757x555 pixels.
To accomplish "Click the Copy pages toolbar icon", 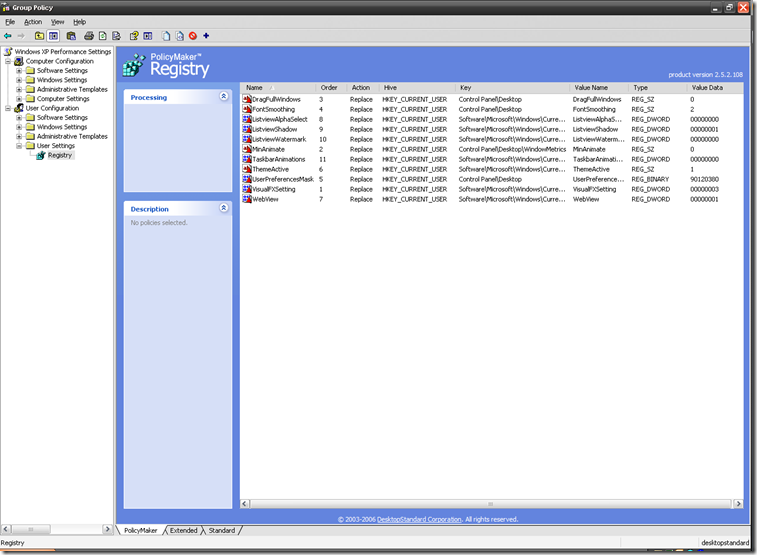I will [166, 36].
